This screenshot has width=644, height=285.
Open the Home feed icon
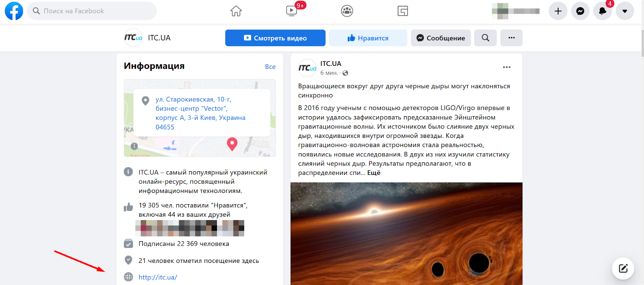pos(236,11)
